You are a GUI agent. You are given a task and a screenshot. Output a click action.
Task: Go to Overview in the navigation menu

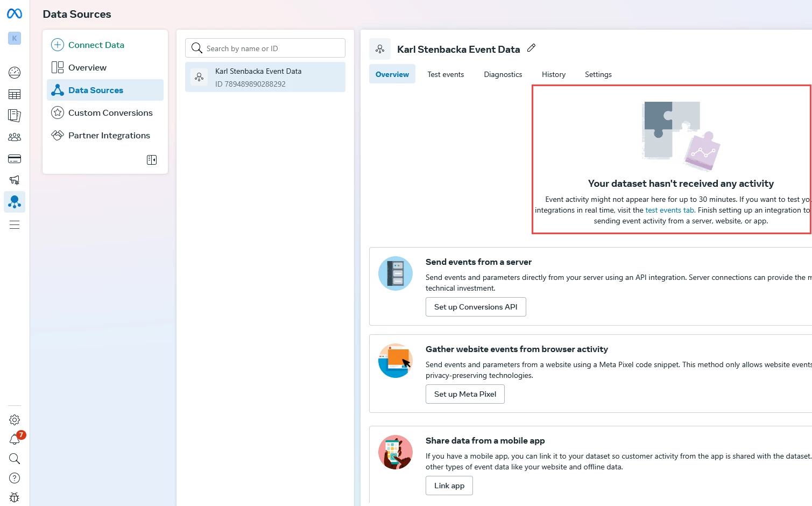105,67
